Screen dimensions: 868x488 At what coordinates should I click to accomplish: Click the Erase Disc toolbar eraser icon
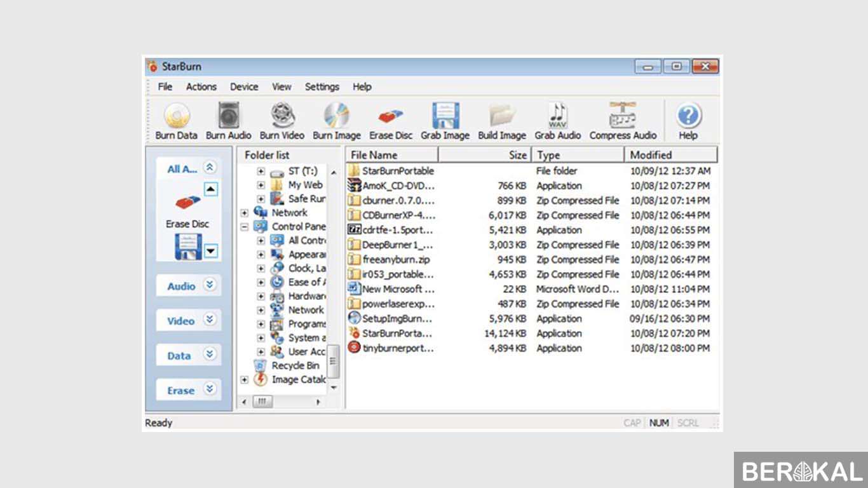(x=391, y=117)
